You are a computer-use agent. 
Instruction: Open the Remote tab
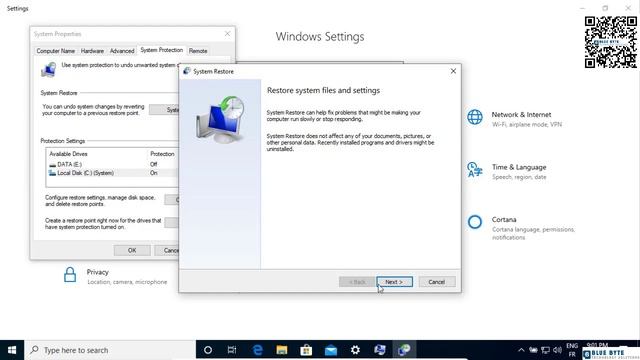198,51
